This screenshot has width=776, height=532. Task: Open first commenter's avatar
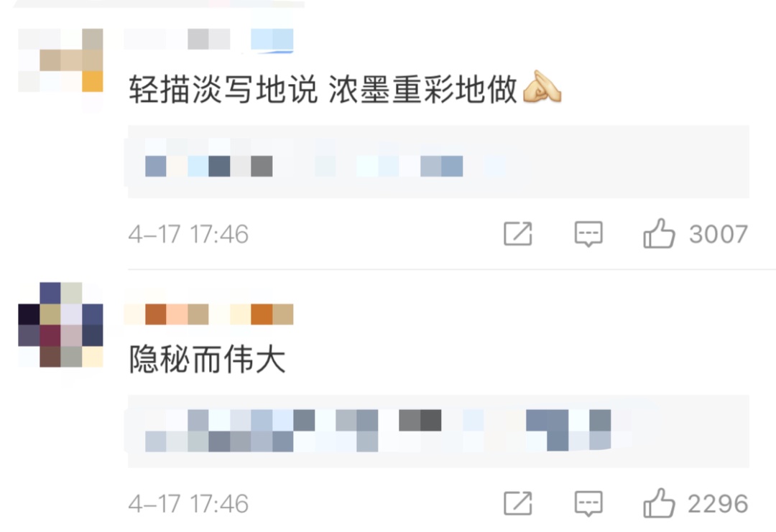60,60
